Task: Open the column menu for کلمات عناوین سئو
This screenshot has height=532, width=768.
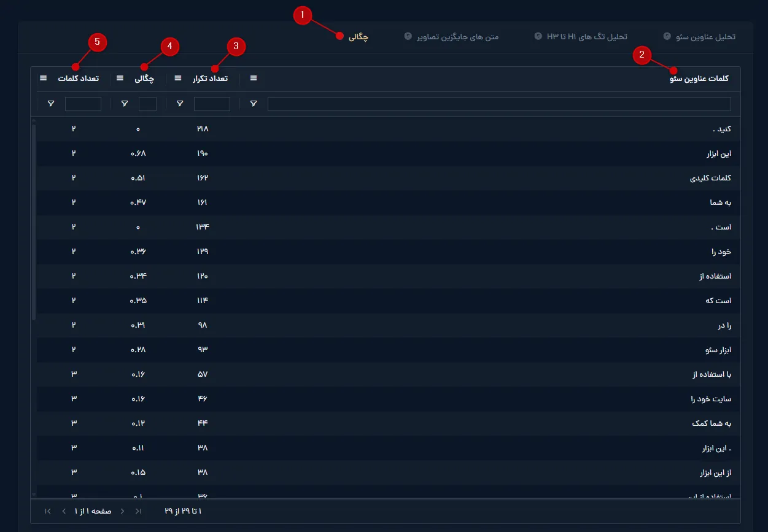Action: [254, 79]
